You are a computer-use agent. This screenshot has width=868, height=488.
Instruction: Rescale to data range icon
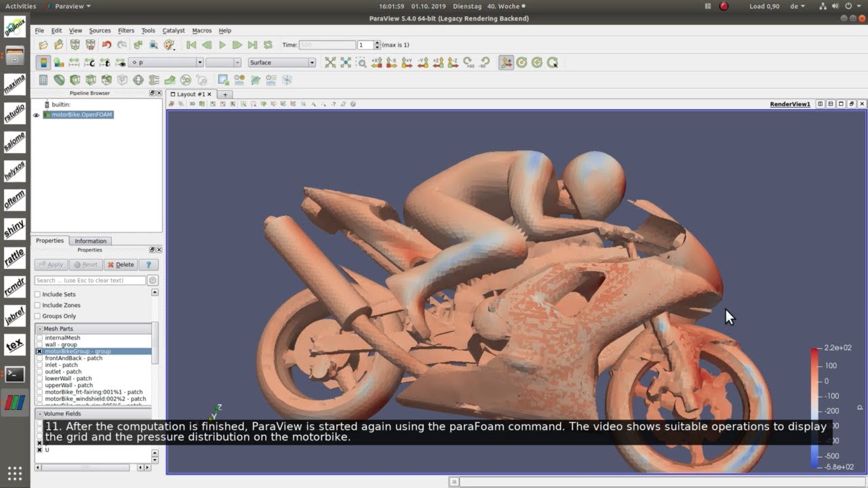(x=75, y=62)
